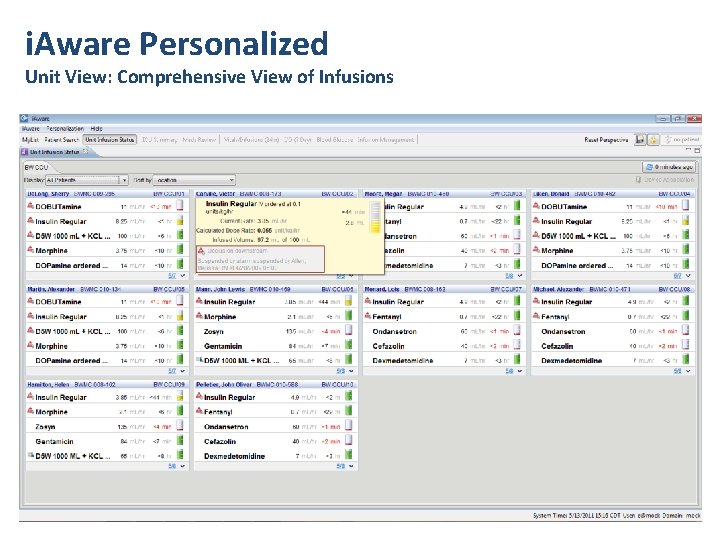Open patient Liken, Donald header
Screen dimensions: 720x540
(612, 194)
